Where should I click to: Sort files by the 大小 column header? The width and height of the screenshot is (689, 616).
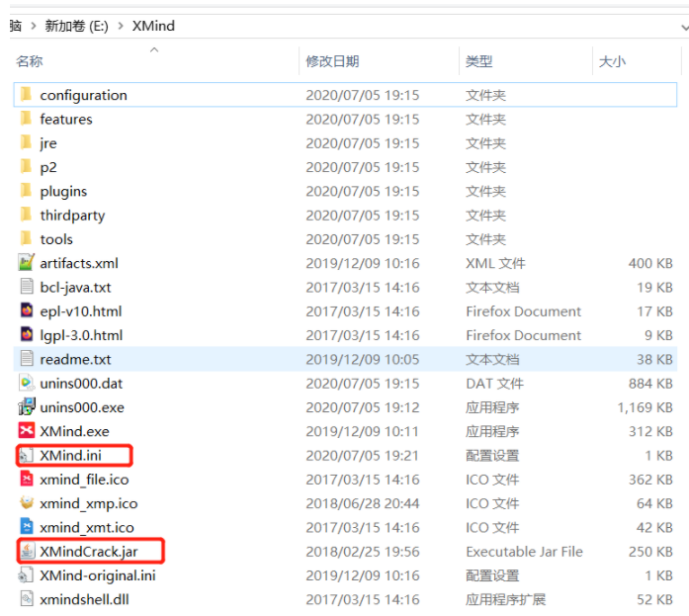pyautogui.click(x=612, y=61)
